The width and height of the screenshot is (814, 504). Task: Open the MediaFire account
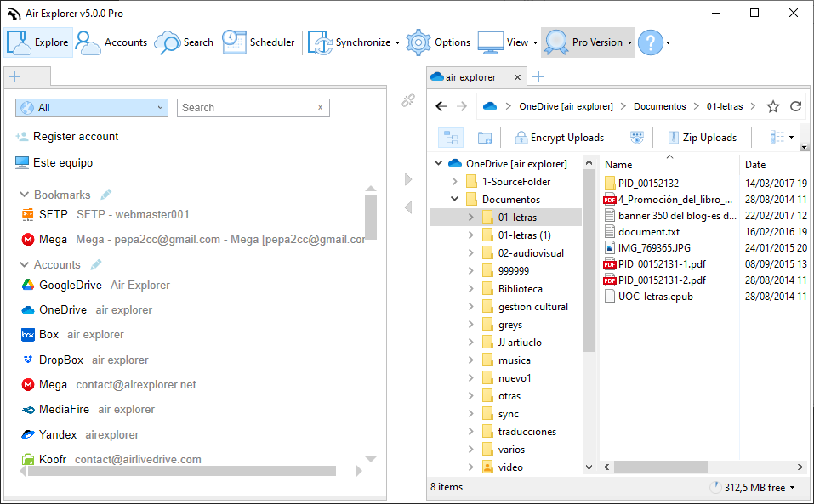click(x=88, y=410)
